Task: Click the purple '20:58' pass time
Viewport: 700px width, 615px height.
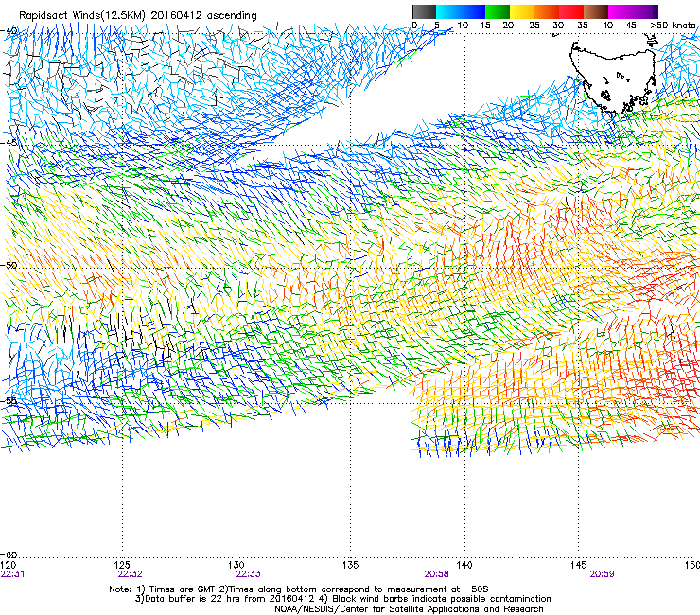Action: point(436,574)
